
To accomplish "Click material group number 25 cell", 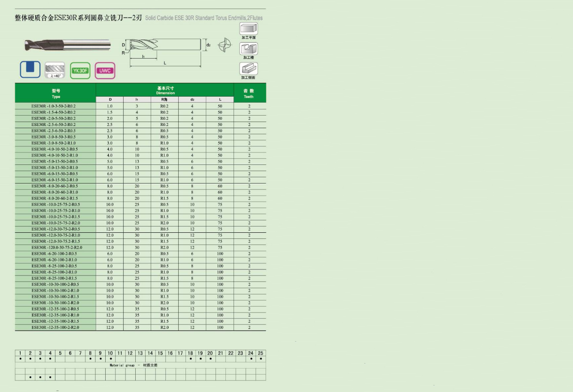I will coord(261,353).
